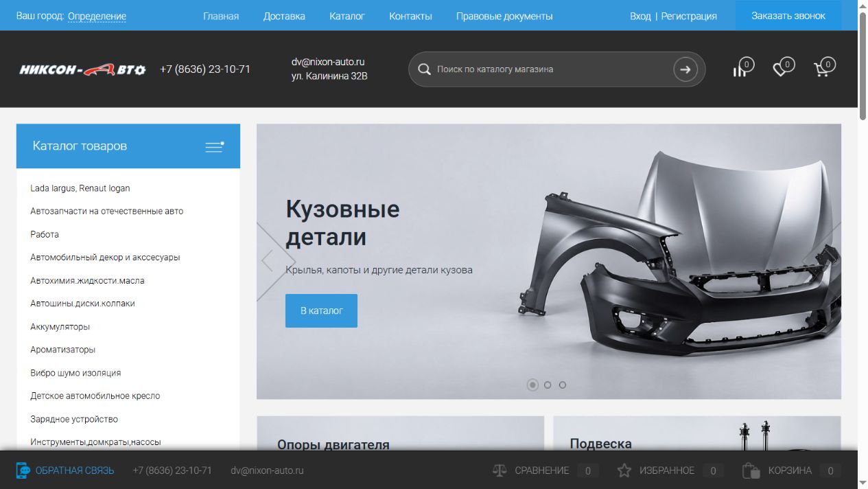The width and height of the screenshot is (868, 489).
Task: Open the city selector Определение
Action: coord(97,16)
